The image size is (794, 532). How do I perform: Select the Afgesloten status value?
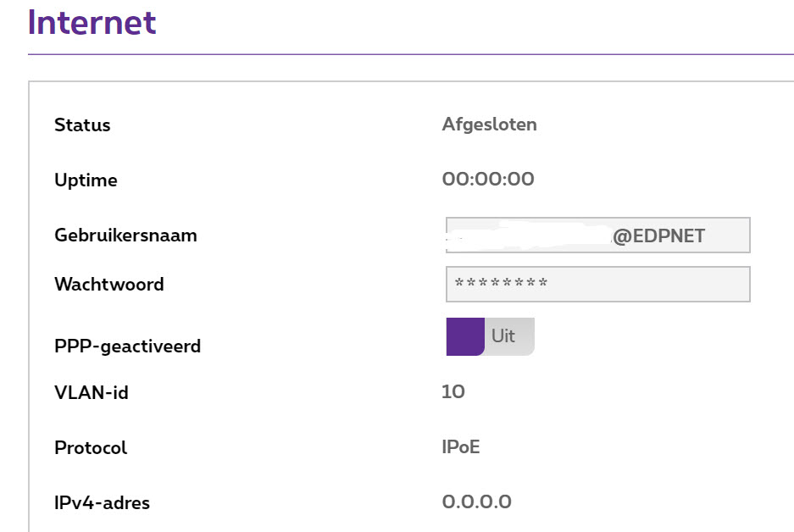(x=489, y=125)
